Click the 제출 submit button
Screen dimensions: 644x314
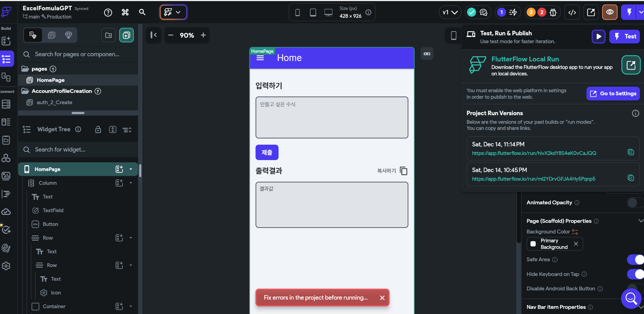coord(267,152)
